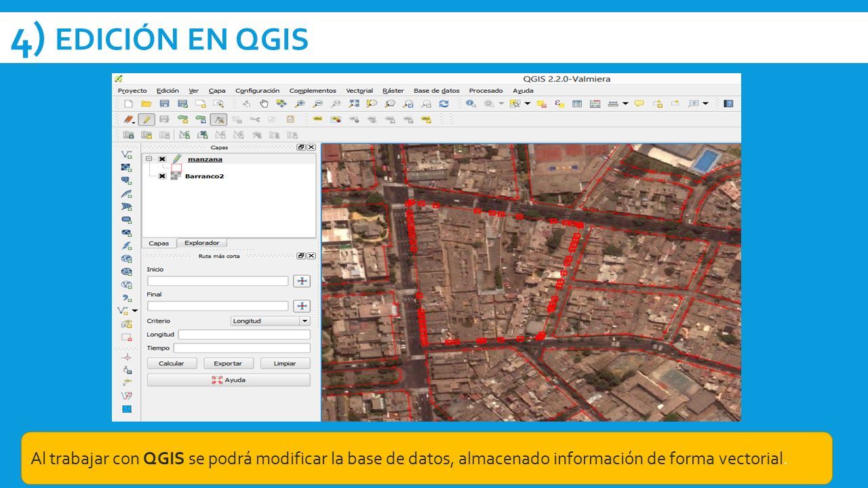Select the Identify Features tool
This screenshot has width=868, height=488.
pyautogui.click(x=471, y=104)
